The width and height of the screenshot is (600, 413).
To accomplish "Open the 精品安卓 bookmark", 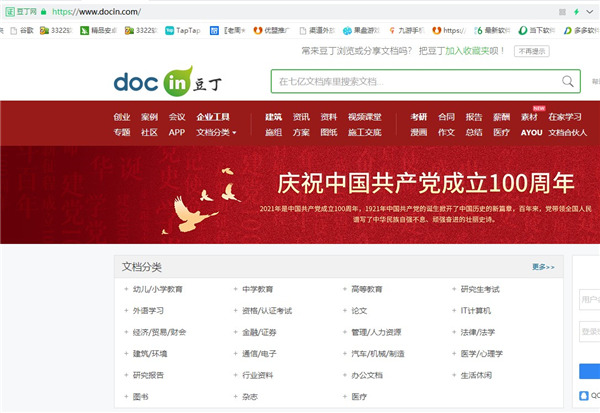I will click(x=98, y=30).
